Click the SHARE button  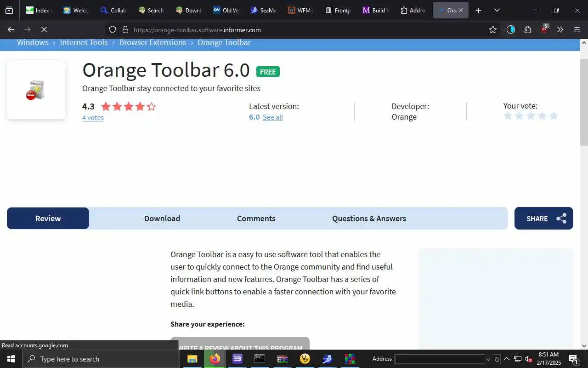544,218
